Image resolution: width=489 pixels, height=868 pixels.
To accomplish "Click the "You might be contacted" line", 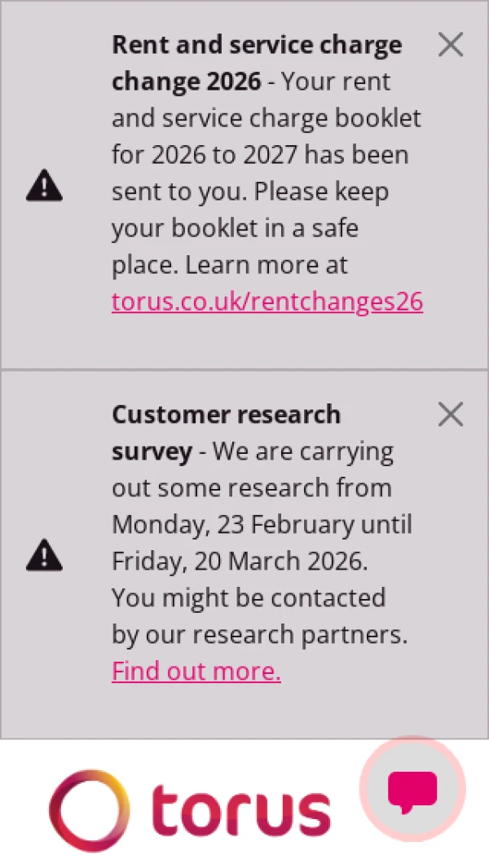I will (x=249, y=597).
